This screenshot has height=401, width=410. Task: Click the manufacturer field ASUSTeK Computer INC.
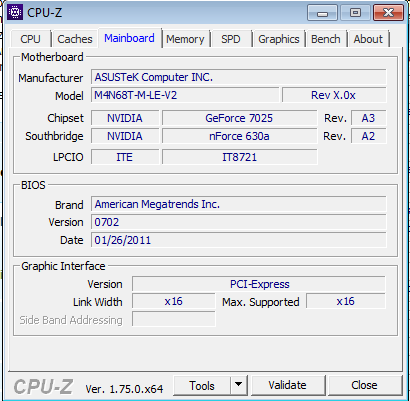(239, 77)
